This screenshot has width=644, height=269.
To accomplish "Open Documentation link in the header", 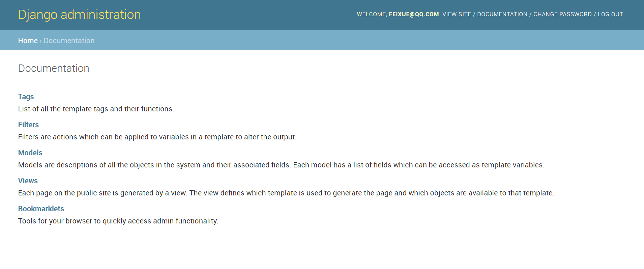I will (502, 14).
